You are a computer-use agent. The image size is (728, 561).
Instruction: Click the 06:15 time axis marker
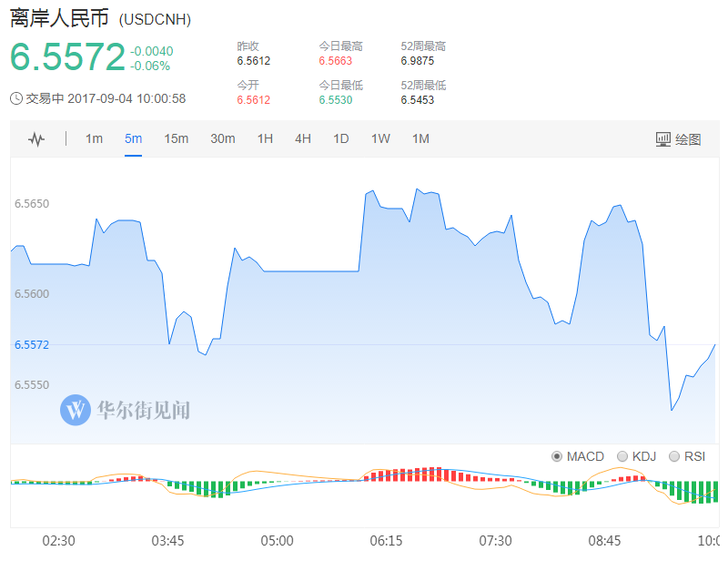(x=386, y=541)
